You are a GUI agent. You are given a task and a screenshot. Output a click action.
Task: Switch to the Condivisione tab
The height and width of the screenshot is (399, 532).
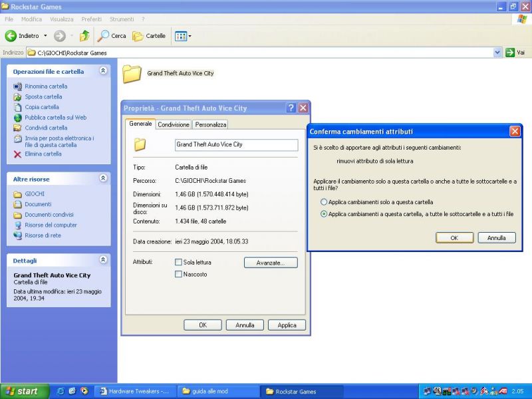pos(174,124)
